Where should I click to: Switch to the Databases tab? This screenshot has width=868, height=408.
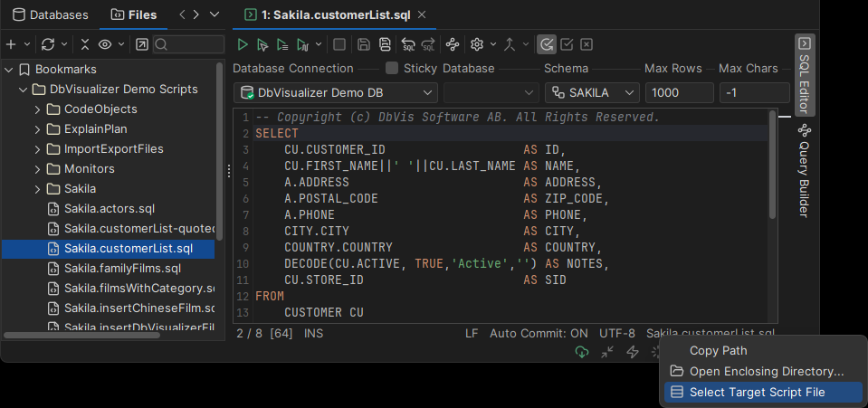tap(51, 14)
